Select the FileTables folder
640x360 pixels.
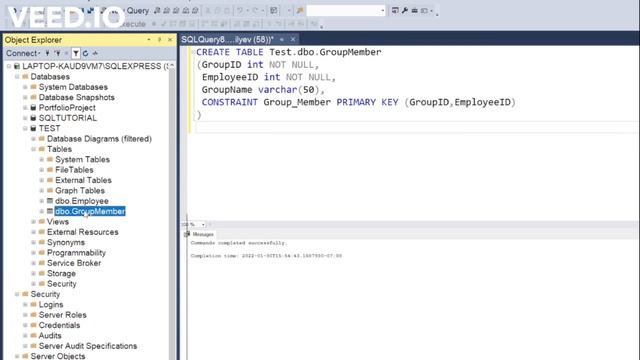(x=74, y=170)
